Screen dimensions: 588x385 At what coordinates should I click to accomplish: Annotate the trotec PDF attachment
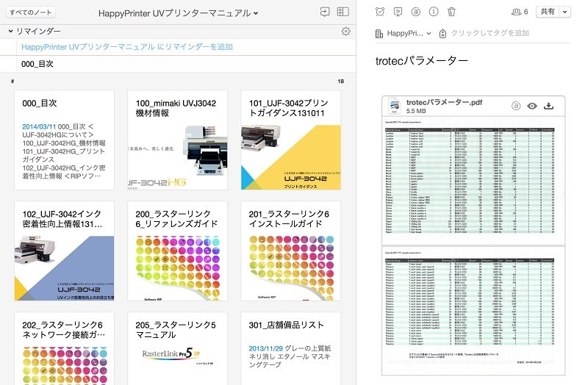click(516, 106)
